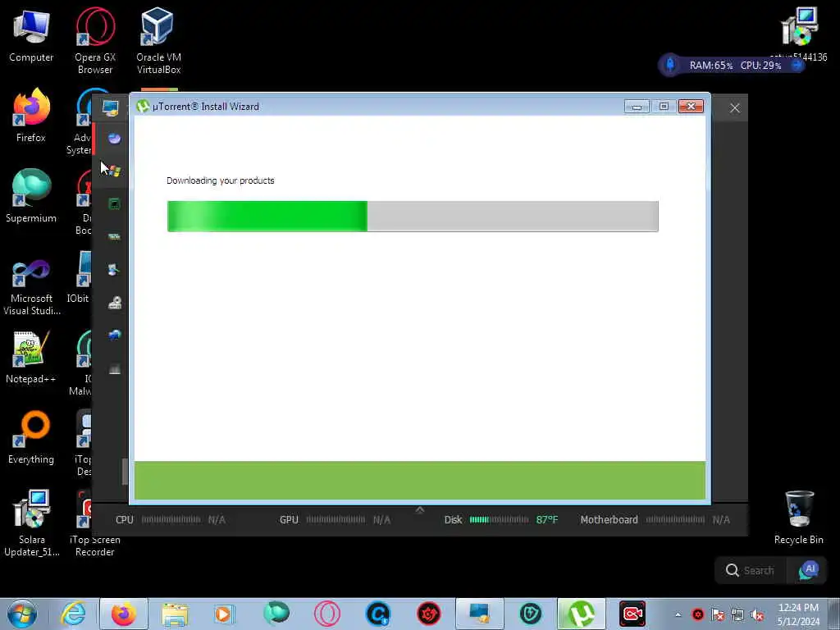Open the red screen recorder taskbar icon
The height and width of the screenshot is (630, 840).
(x=632, y=614)
